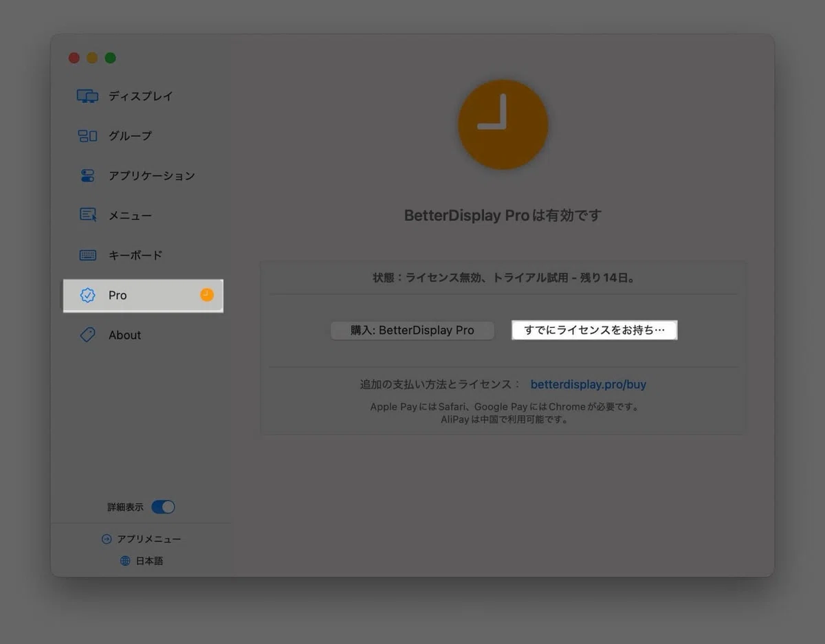
Task: Open the betterdisplay.pro/buy link
Action: (x=588, y=385)
